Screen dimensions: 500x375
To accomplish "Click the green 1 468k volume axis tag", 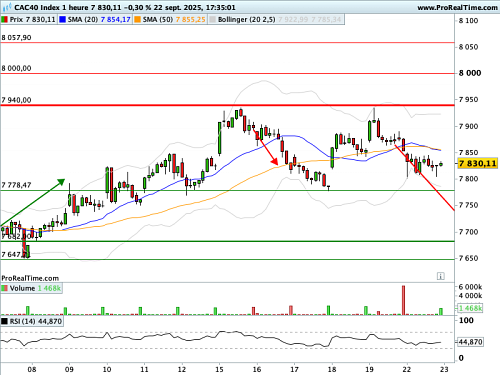I will click(x=470, y=308).
